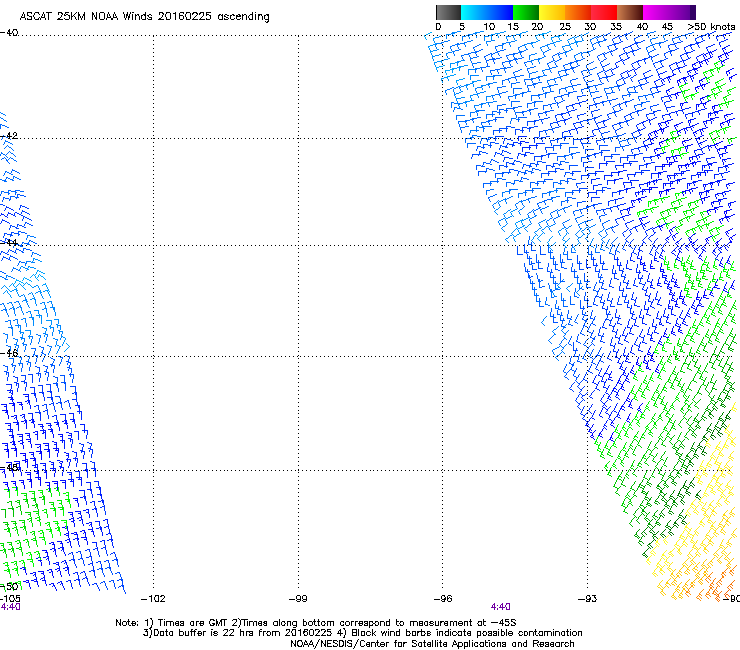The image size is (740, 650).
Task: Click the gray 0-5 knots color segment
Action: (448, 12)
